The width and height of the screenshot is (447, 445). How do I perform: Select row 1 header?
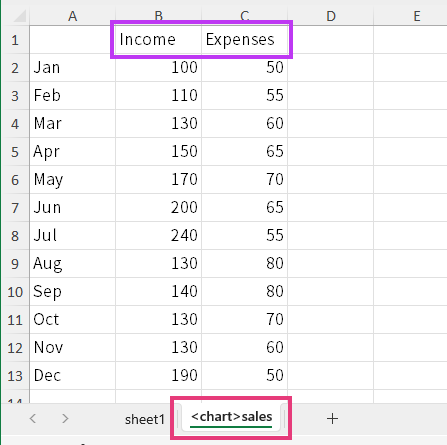[15, 40]
